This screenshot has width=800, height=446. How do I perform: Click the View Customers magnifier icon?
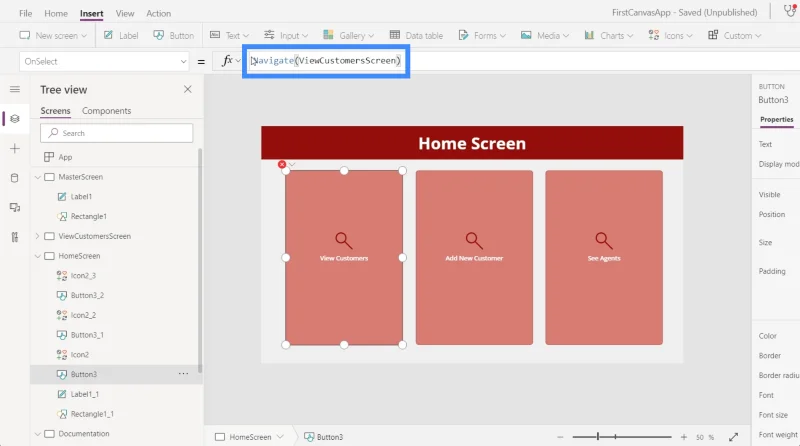[343, 240]
